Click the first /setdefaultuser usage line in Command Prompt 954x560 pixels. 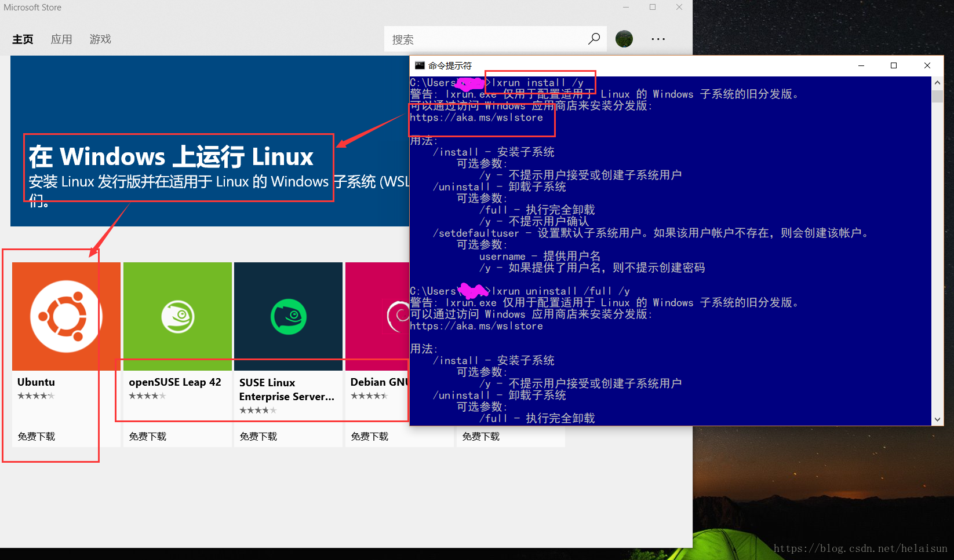pos(650,233)
